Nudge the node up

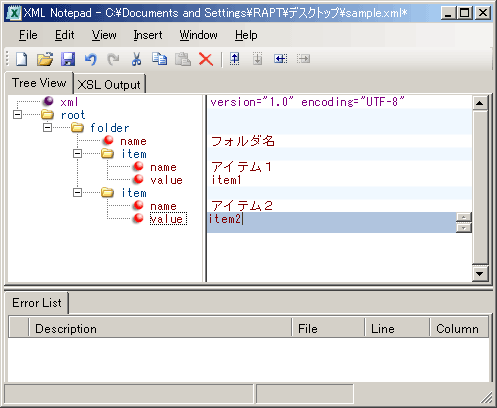point(235,59)
